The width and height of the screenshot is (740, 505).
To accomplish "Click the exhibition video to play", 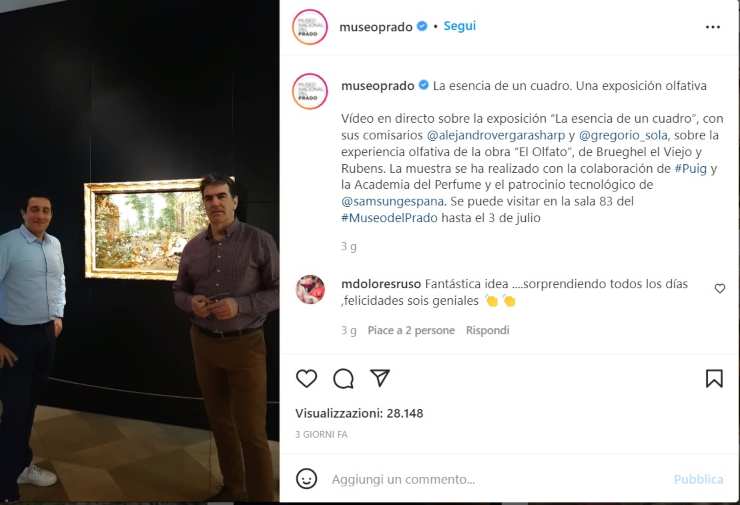I will click(139, 251).
